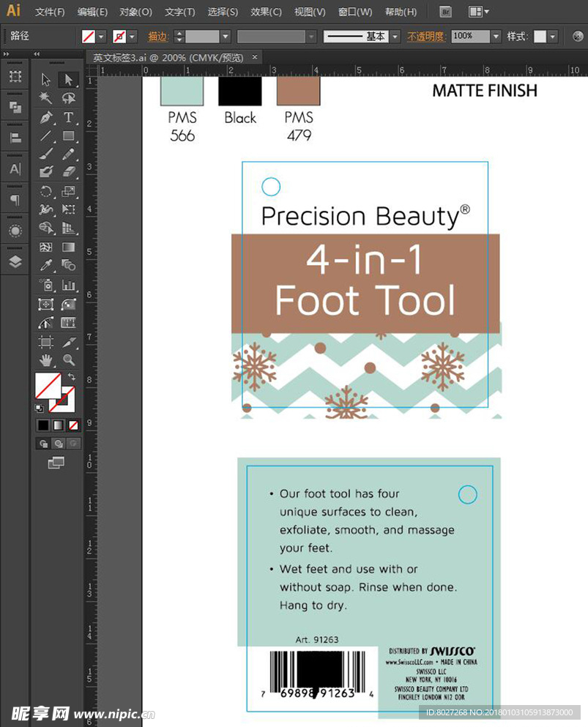Select the Type tool
This screenshot has width=588, height=727.
[x=68, y=117]
